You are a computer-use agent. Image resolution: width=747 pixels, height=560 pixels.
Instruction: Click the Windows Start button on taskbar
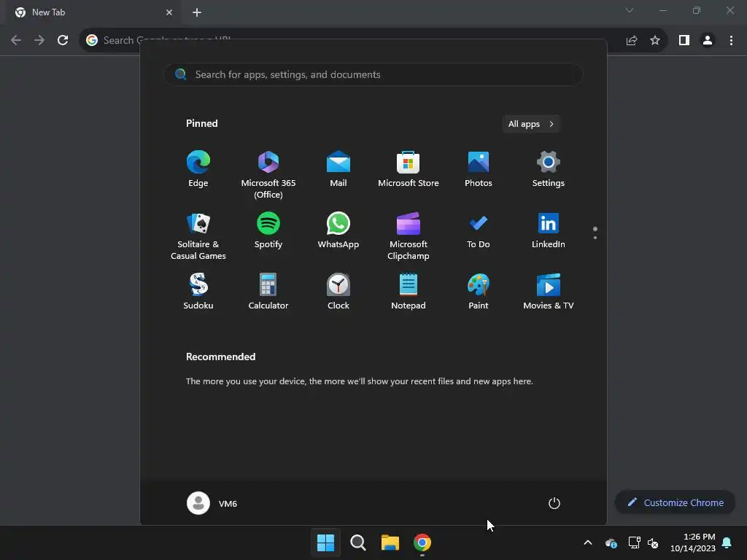pos(326,542)
